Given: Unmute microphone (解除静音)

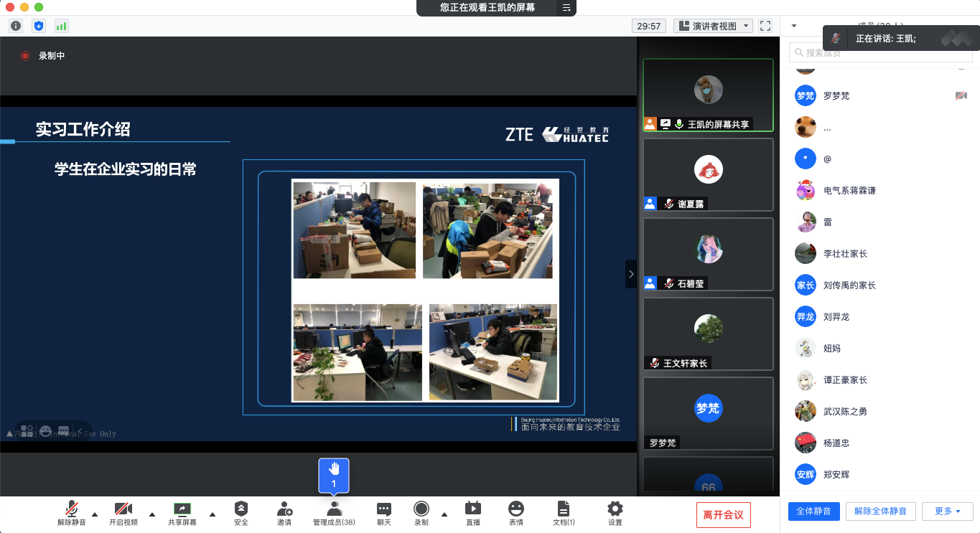Looking at the screenshot, I should 72,513.
